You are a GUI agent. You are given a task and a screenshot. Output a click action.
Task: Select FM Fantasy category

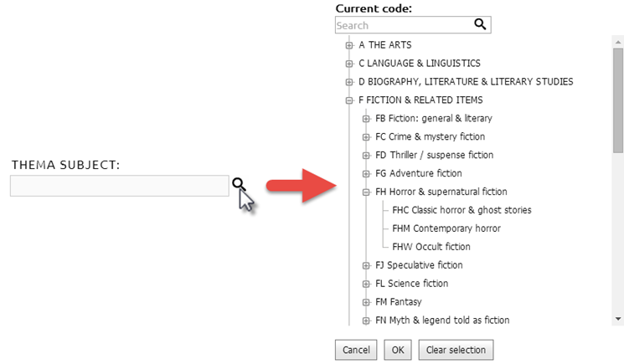[399, 301]
